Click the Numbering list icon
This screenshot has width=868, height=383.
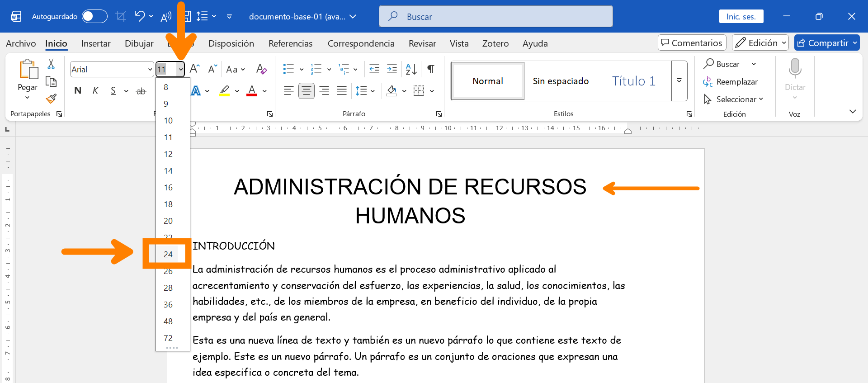click(316, 69)
